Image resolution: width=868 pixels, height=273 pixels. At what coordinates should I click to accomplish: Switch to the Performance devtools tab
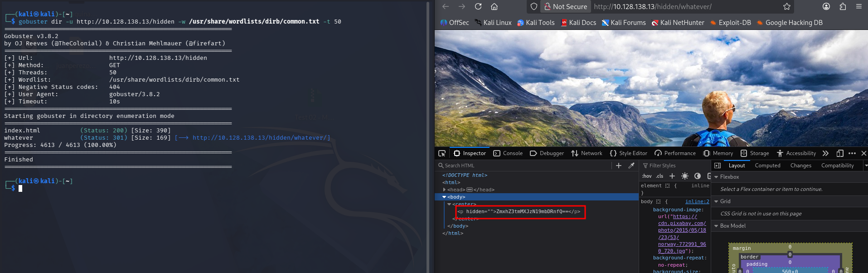[675, 153]
